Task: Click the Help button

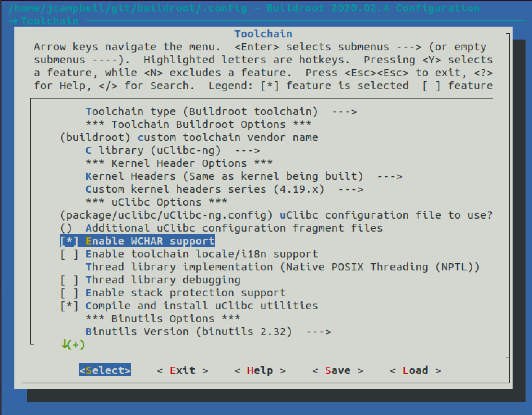Action: click(260, 370)
